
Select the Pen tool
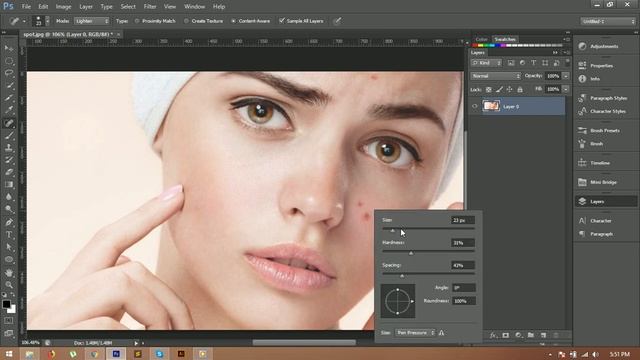click(x=9, y=222)
